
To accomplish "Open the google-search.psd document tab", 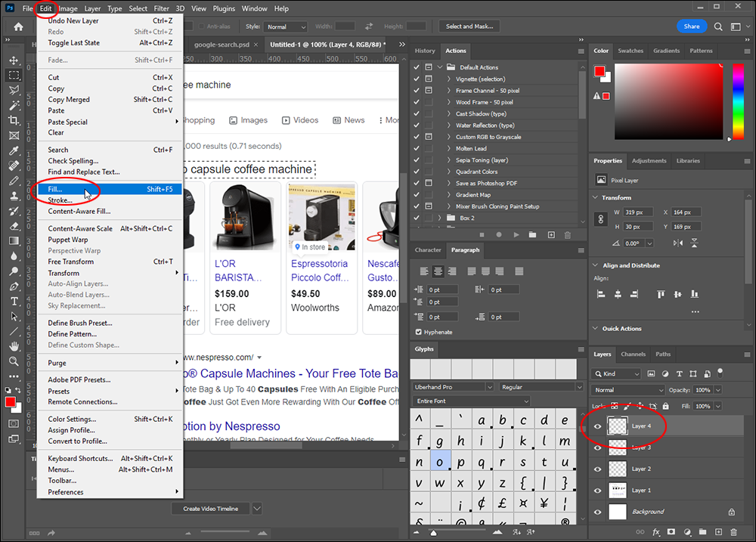I will click(222, 45).
